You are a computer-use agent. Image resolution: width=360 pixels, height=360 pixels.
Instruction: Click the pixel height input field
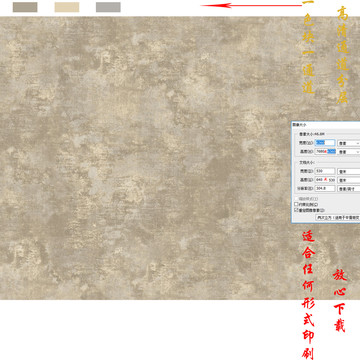coord(325,151)
